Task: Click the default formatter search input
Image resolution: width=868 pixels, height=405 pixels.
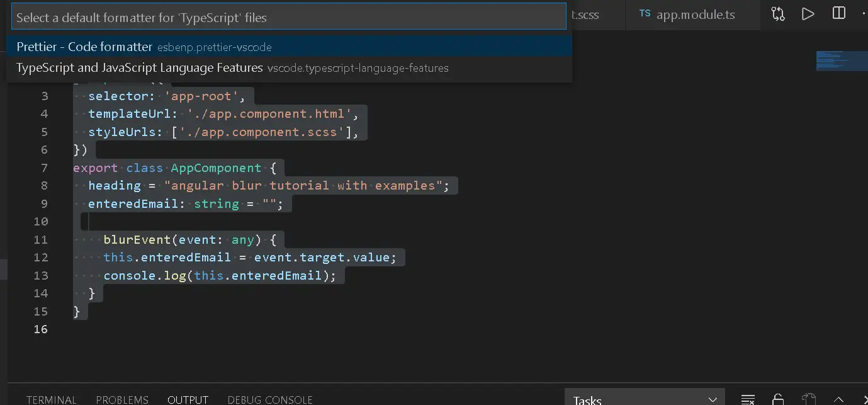Action: (x=288, y=17)
